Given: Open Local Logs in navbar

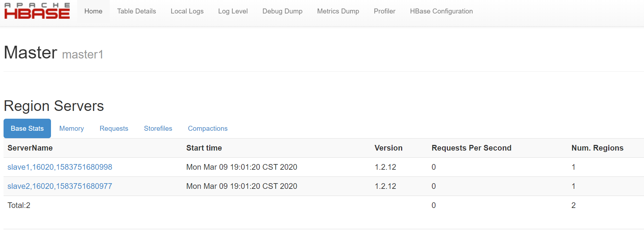Looking at the screenshot, I should pos(187,11).
